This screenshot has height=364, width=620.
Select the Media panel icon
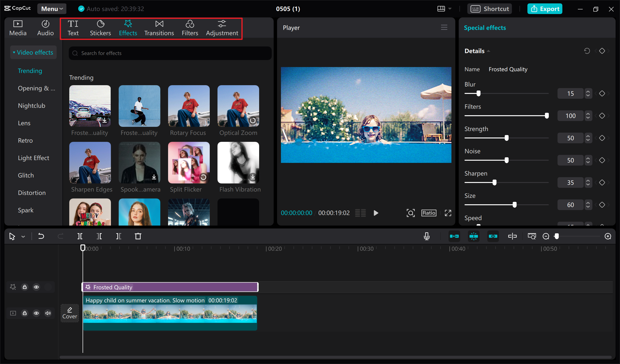[18, 28]
